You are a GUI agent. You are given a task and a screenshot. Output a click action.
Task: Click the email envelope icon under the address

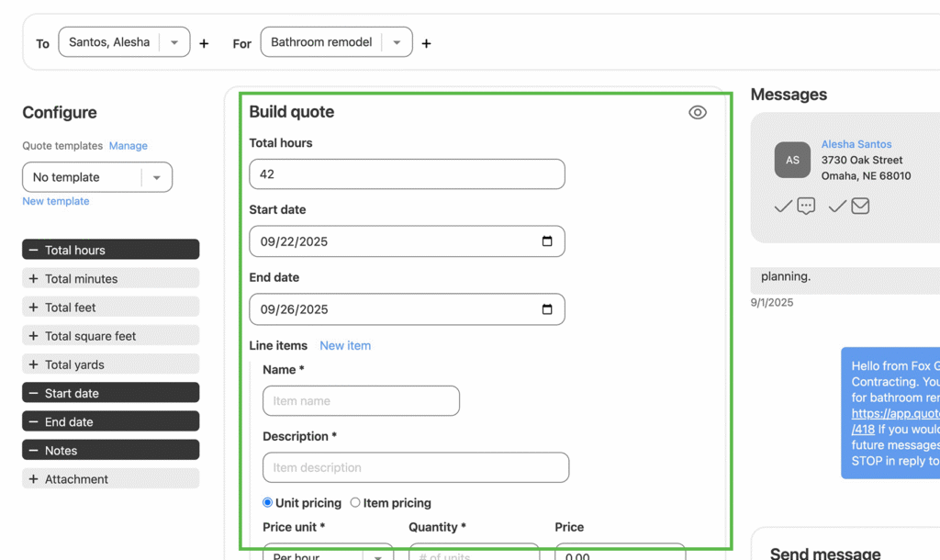pyautogui.click(x=860, y=207)
